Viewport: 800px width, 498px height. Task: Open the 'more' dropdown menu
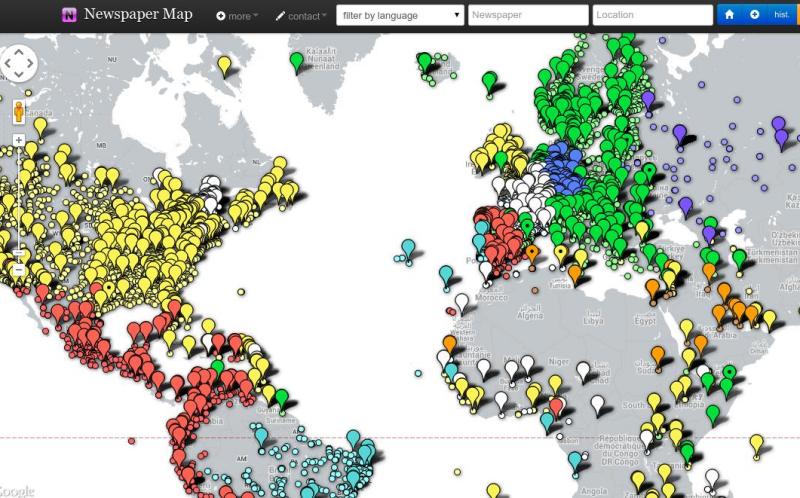(237, 16)
